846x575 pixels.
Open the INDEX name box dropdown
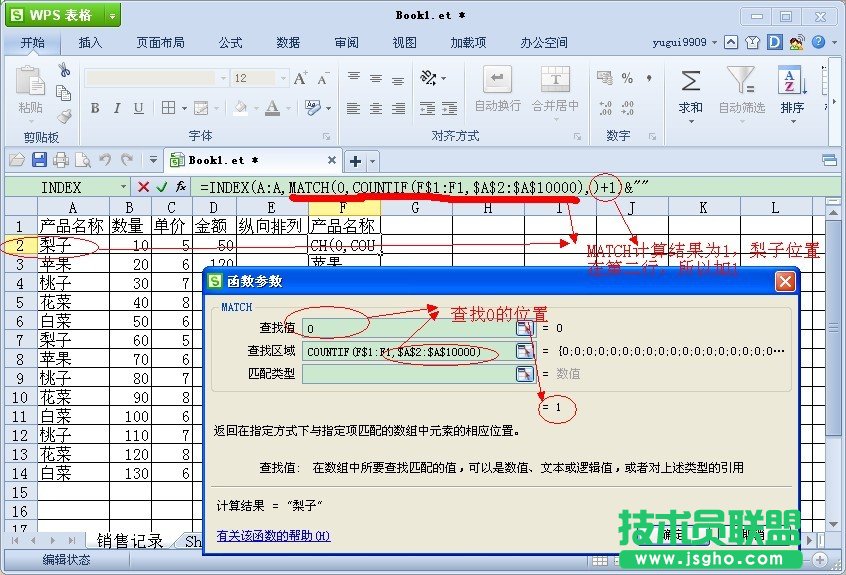click(x=124, y=187)
